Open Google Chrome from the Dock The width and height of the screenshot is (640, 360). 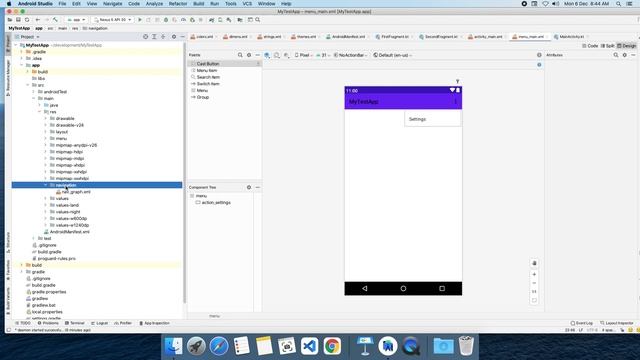(332, 346)
